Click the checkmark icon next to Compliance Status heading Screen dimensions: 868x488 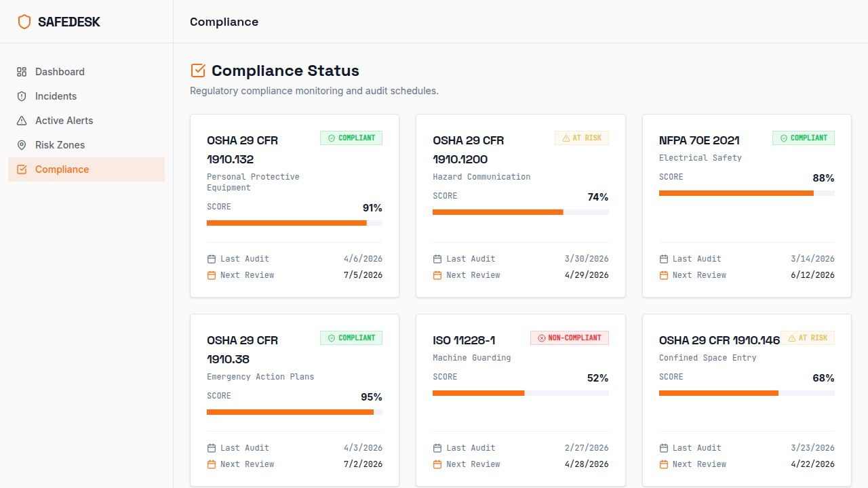(197, 70)
